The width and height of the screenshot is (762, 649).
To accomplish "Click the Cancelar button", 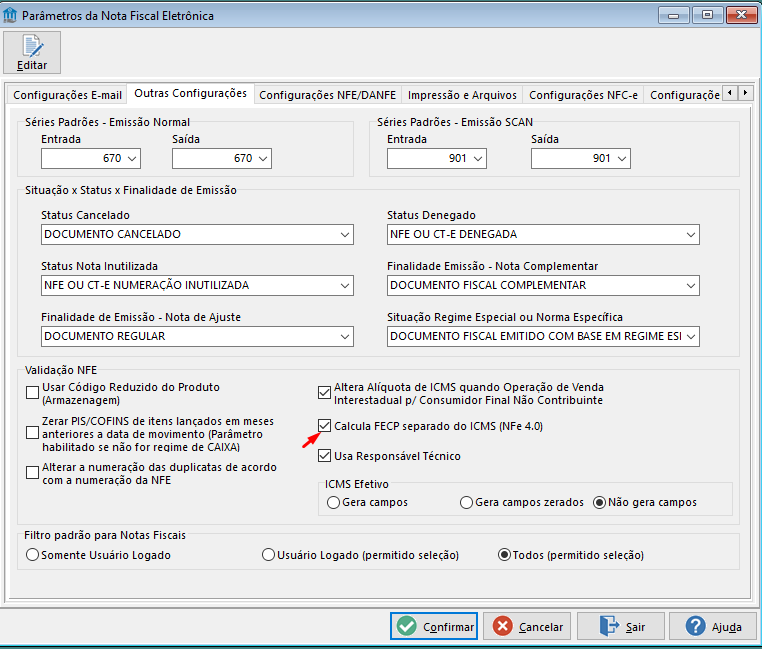I will 527,626.
